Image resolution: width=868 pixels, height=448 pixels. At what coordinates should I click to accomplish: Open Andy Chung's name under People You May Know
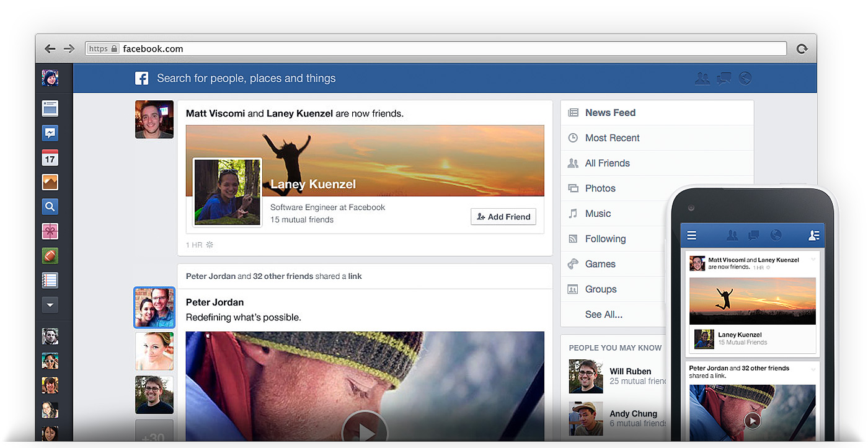633,413
